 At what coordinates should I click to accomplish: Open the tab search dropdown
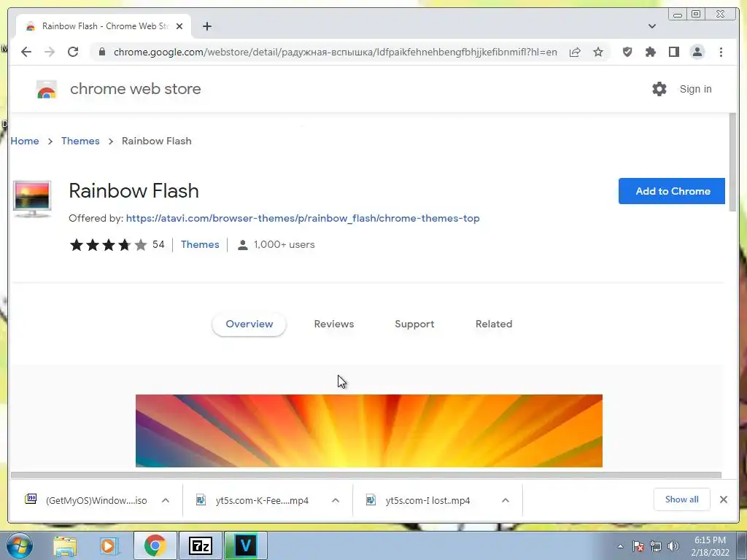point(652,26)
